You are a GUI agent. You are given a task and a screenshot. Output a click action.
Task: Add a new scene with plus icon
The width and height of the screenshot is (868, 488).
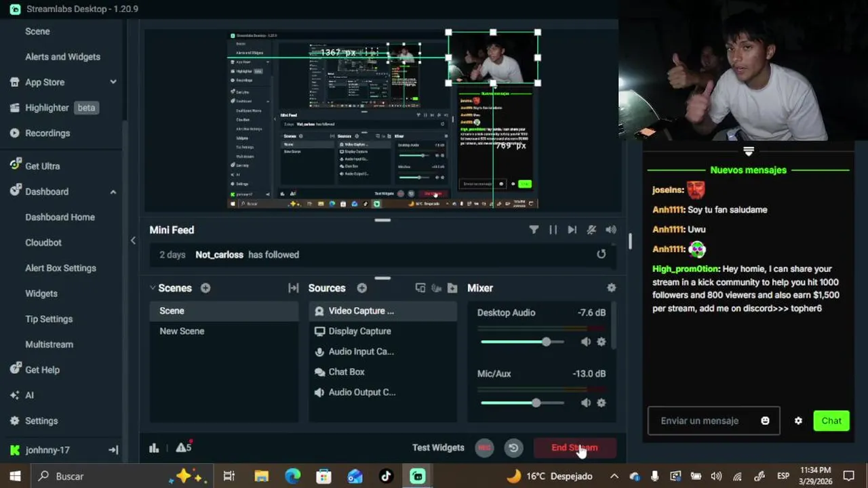tap(205, 288)
